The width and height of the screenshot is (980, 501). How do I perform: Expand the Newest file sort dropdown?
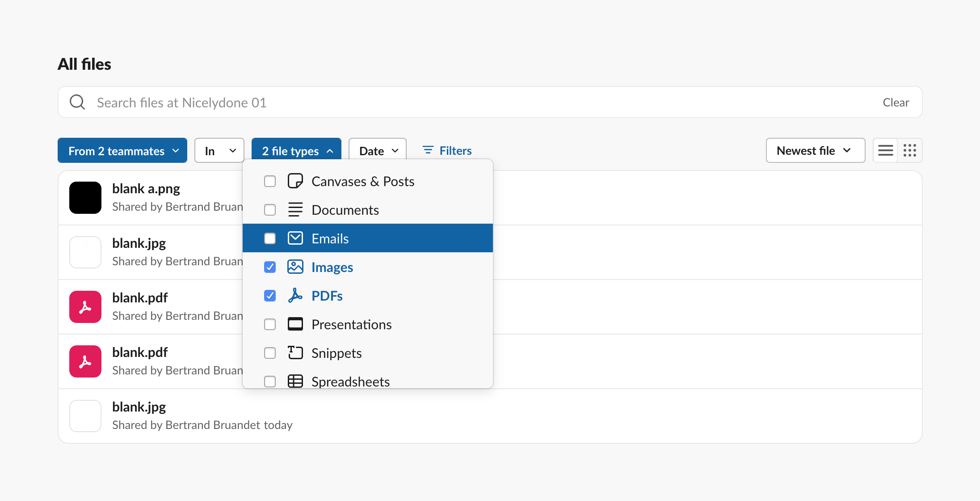coord(815,150)
